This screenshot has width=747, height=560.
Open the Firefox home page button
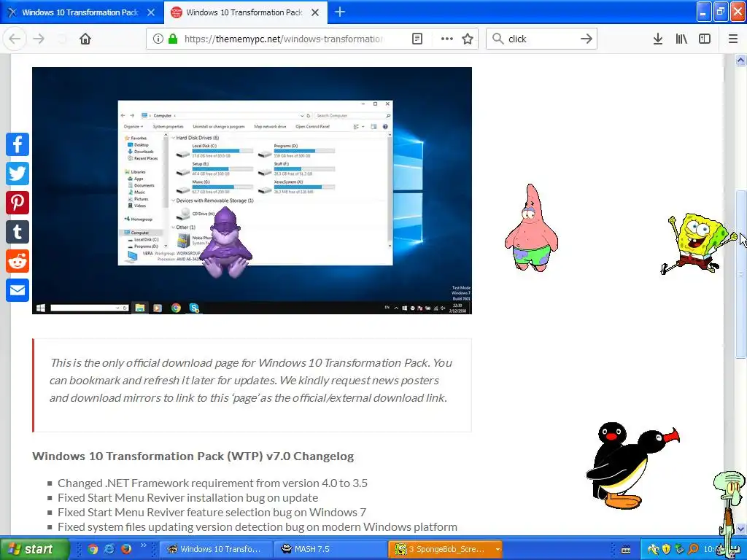click(x=85, y=39)
